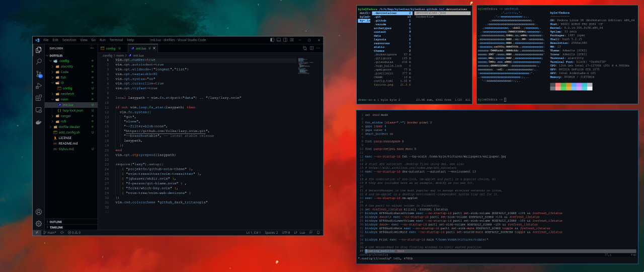Image resolution: width=644 pixels, height=272 pixels.
Task: Click the feedback icon in status bar
Action: [x=311, y=232]
